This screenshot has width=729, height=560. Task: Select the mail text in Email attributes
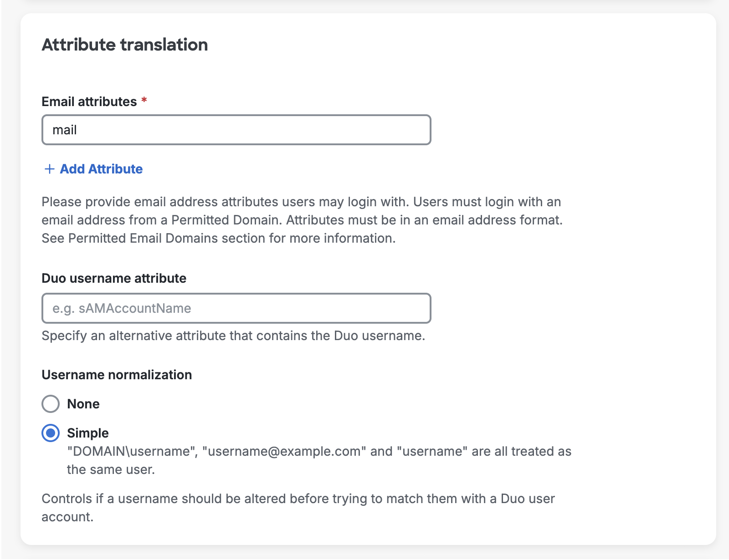click(x=64, y=130)
